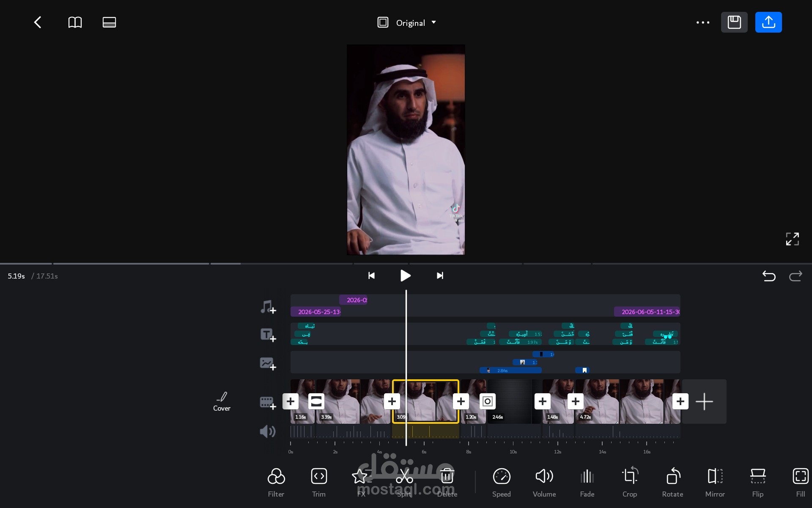Jump to the next clip
Viewport: 812px width, 508px height.
(440, 276)
